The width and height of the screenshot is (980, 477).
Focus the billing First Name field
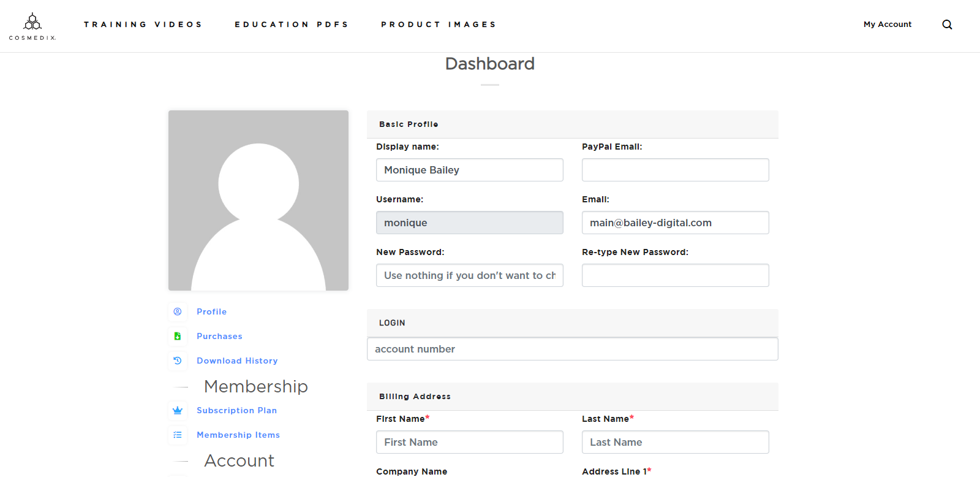coord(470,442)
